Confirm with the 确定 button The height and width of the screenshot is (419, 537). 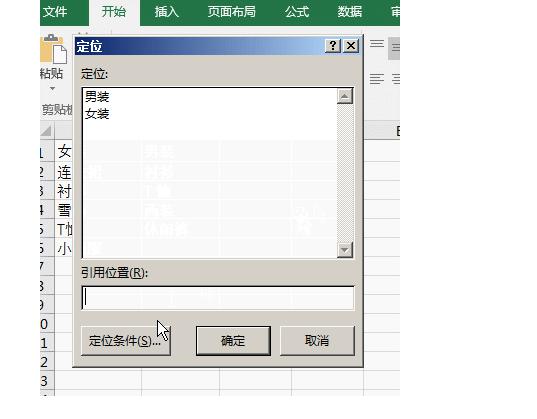point(233,341)
